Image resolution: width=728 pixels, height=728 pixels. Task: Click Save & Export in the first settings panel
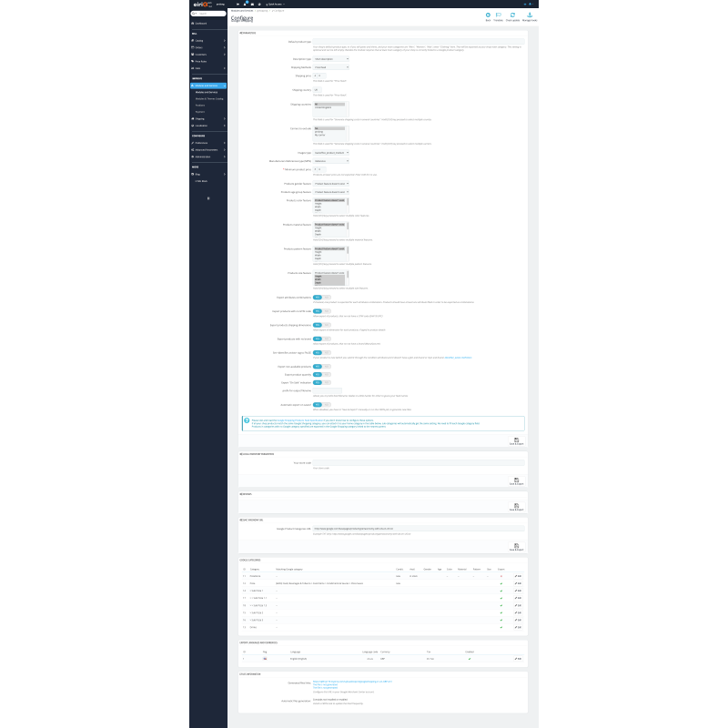[x=517, y=441]
